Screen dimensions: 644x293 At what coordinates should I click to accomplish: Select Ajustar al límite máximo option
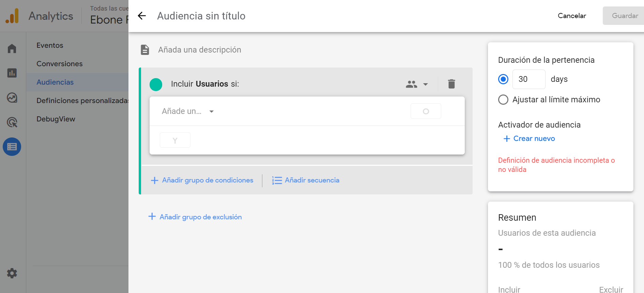(503, 100)
